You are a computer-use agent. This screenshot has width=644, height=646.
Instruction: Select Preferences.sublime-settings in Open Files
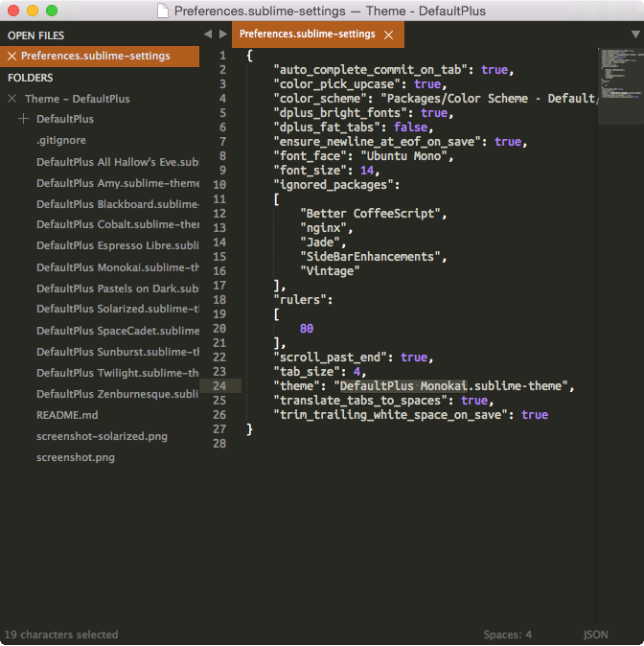[x=100, y=56]
